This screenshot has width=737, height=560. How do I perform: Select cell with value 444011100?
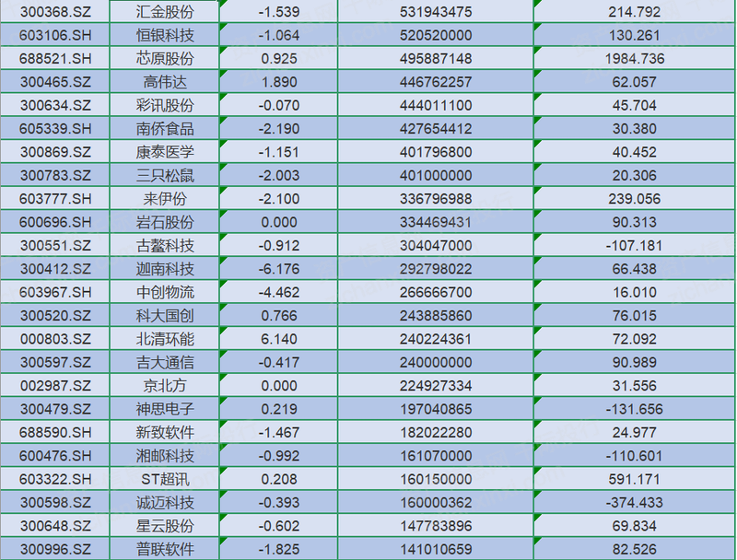point(437,105)
